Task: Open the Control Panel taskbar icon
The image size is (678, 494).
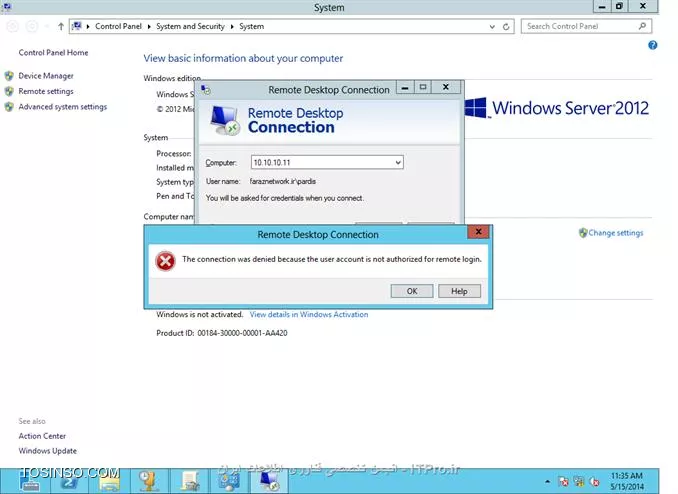Action: 229,481
